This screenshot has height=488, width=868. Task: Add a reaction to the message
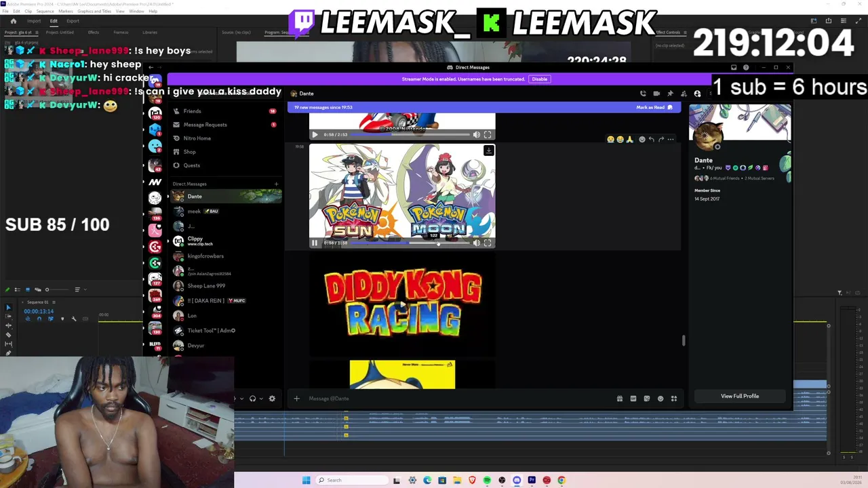coord(642,140)
